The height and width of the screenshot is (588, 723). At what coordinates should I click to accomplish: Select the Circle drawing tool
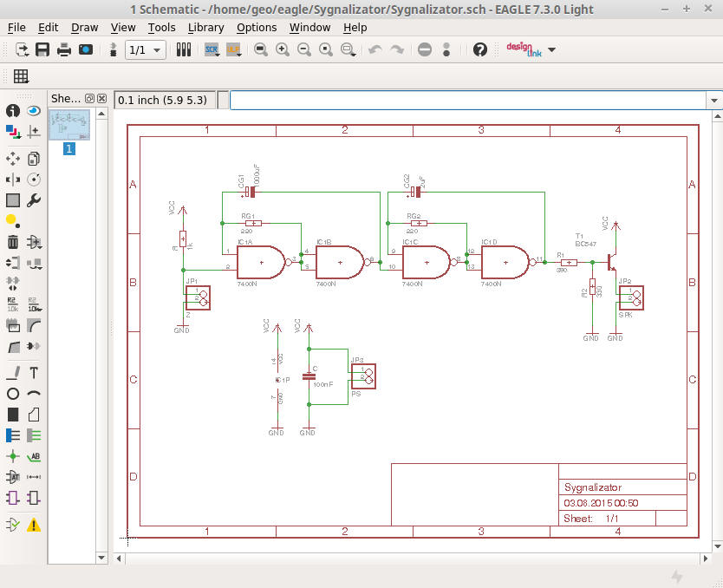[13, 394]
